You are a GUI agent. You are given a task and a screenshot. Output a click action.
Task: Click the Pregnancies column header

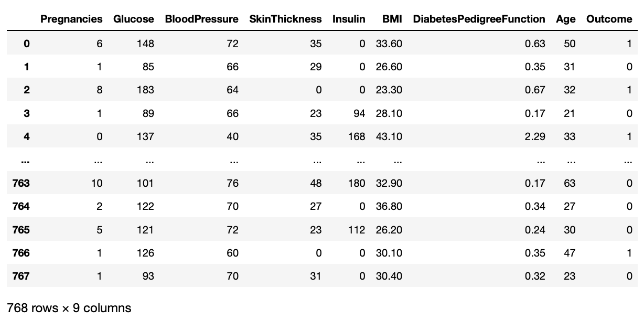point(71,19)
